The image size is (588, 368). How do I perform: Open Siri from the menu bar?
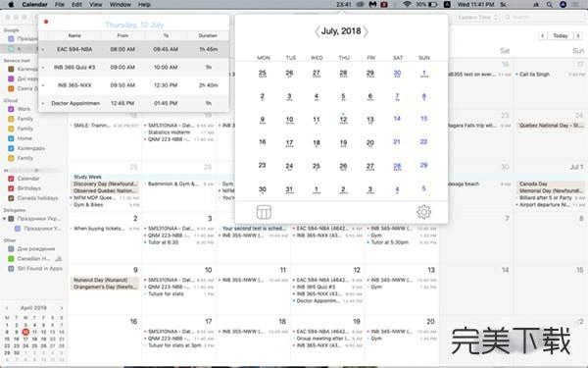563,5
